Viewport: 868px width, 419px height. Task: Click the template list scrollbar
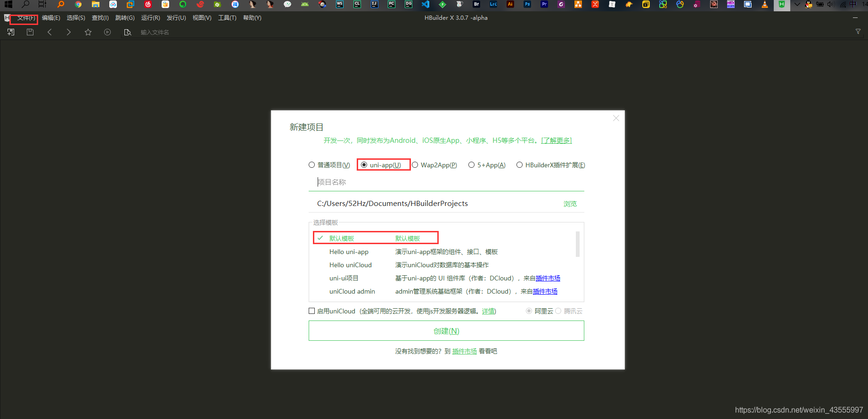578,244
